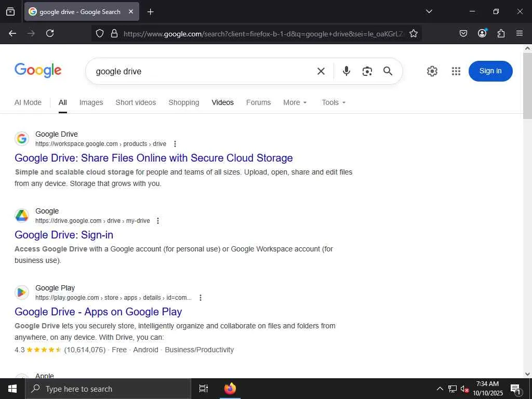Switch to AI Mode
Image resolution: width=532 pixels, height=399 pixels.
point(28,102)
